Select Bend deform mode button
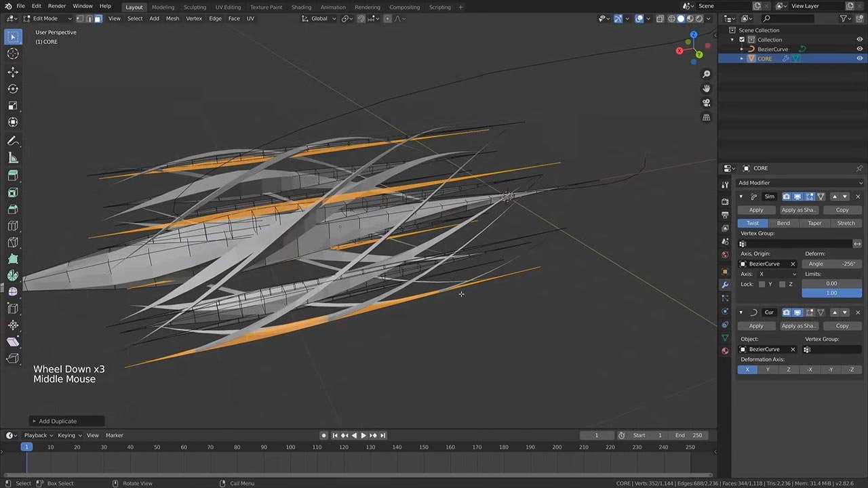The height and width of the screenshot is (488, 868). click(783, 223)
